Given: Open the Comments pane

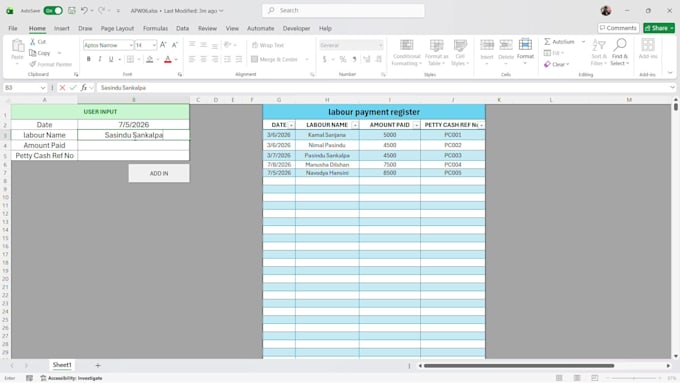Looking at the screenshot, I should [x=618, y=28].
